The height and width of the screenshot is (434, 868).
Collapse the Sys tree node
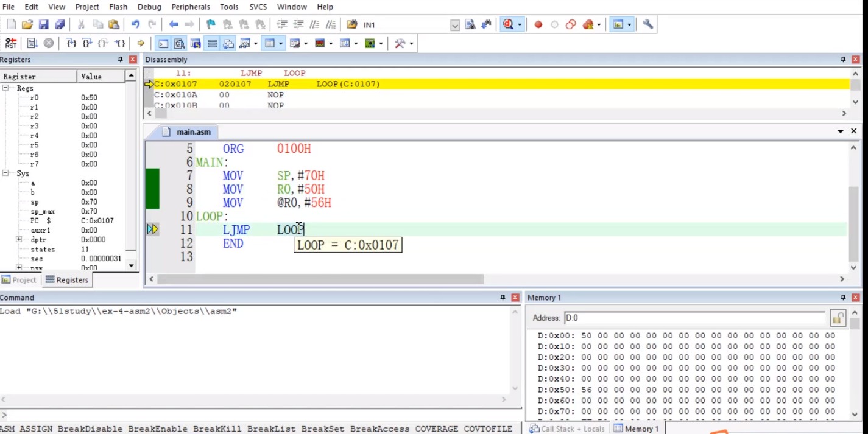[5, 173]
